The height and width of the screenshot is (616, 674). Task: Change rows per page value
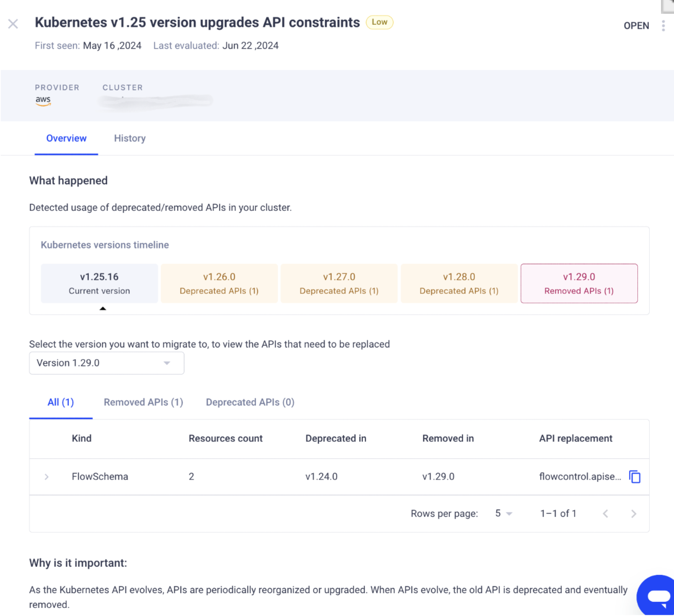tap(503, 514)
